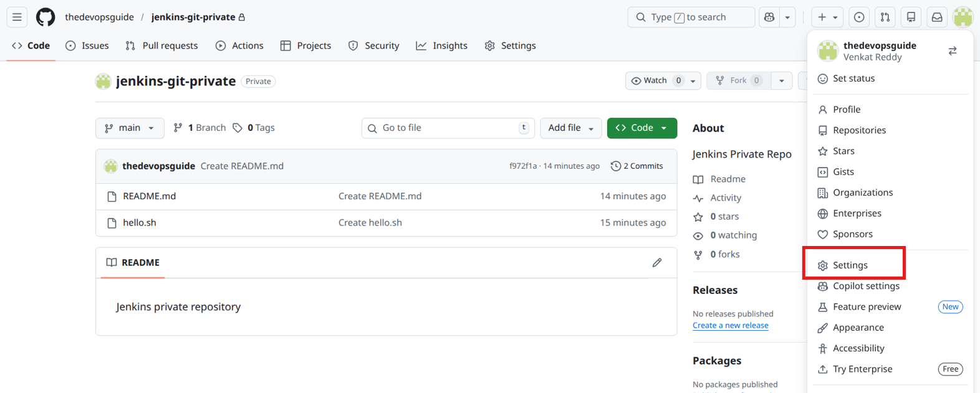
Task: Click the Fork button
Action: pyautogui.click(x=739, y=80)
